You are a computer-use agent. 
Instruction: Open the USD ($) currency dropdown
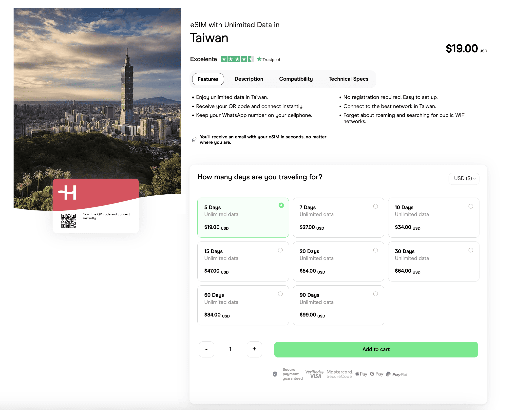coord(464,178)
